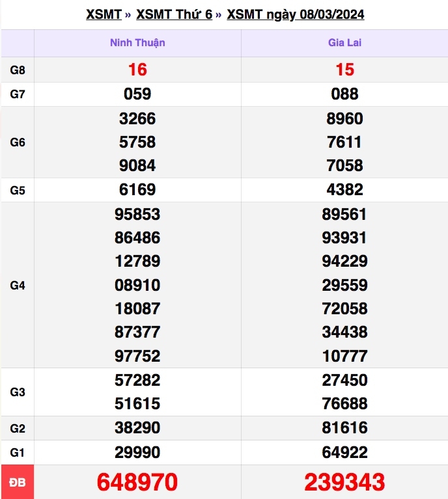Select Ninh Thuận G2 number 38290
448x499 pixels.
click(x=137, y=427)
